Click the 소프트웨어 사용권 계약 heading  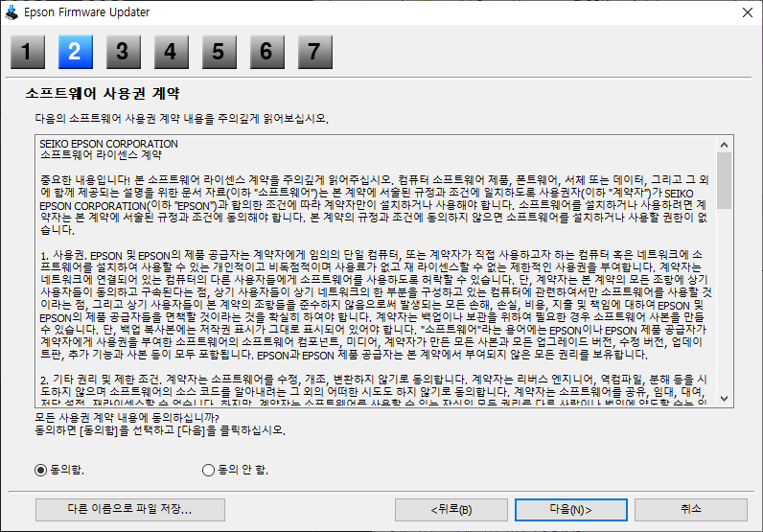click(103, 93)
